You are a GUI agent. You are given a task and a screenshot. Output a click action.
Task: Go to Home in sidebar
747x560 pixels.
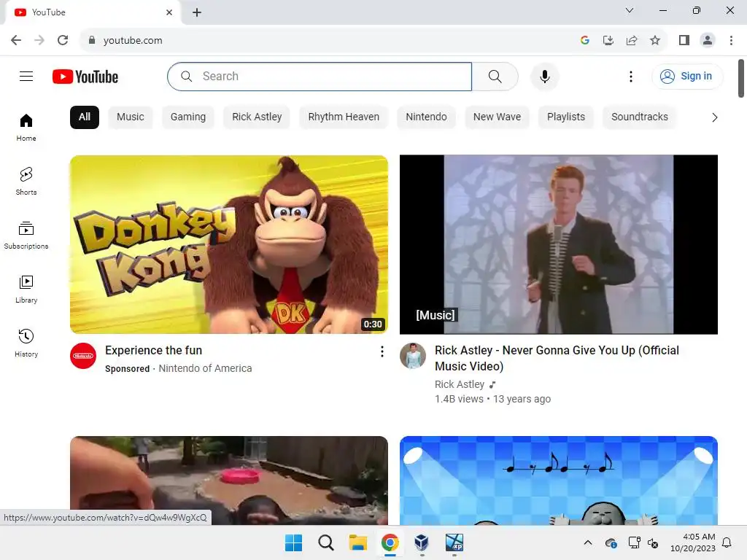pyautogui.click(x=26, y=128)
